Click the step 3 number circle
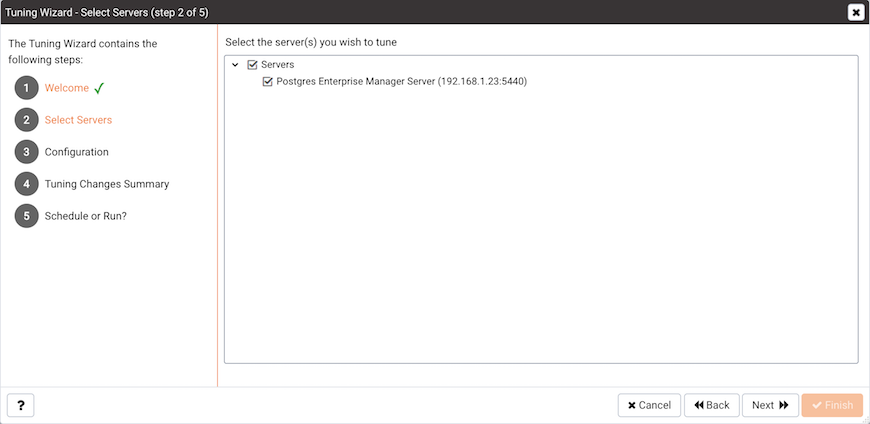The height and width of the screenshot is (424, 870). click(x=27, y=152)
